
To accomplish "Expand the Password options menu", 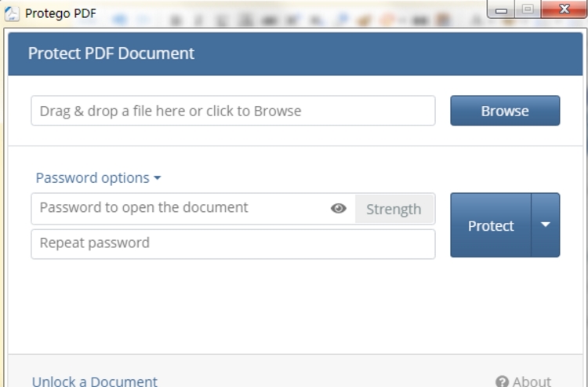I will pos(98,177).
